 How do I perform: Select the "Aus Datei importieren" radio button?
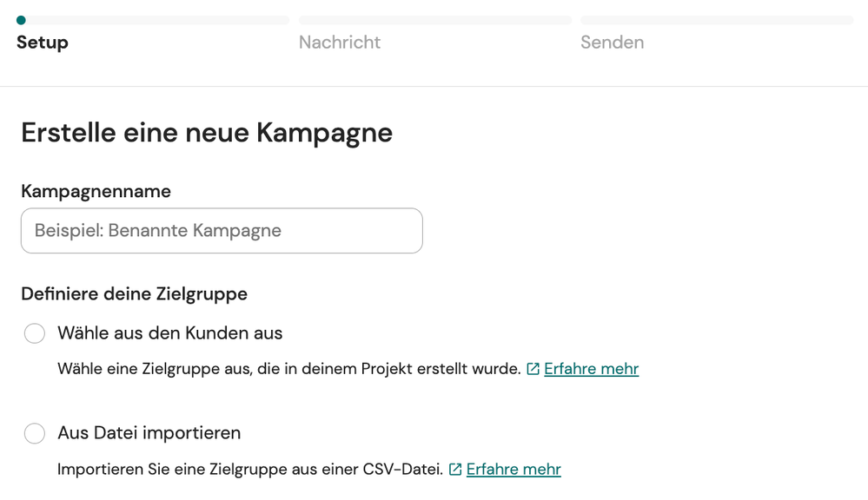tap(35, 433)
